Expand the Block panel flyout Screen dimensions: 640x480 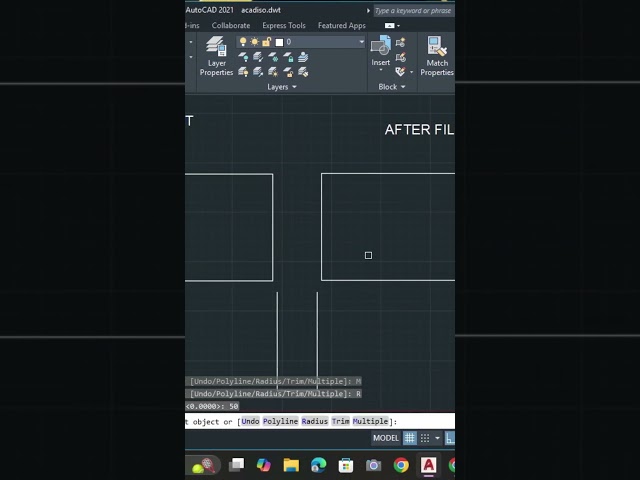pos(392,87)
